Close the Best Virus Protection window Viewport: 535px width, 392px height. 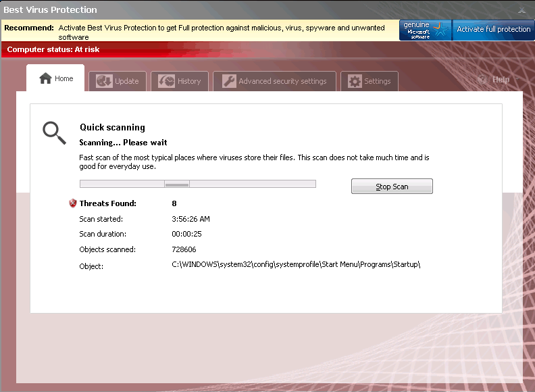(x=521, y=10)
